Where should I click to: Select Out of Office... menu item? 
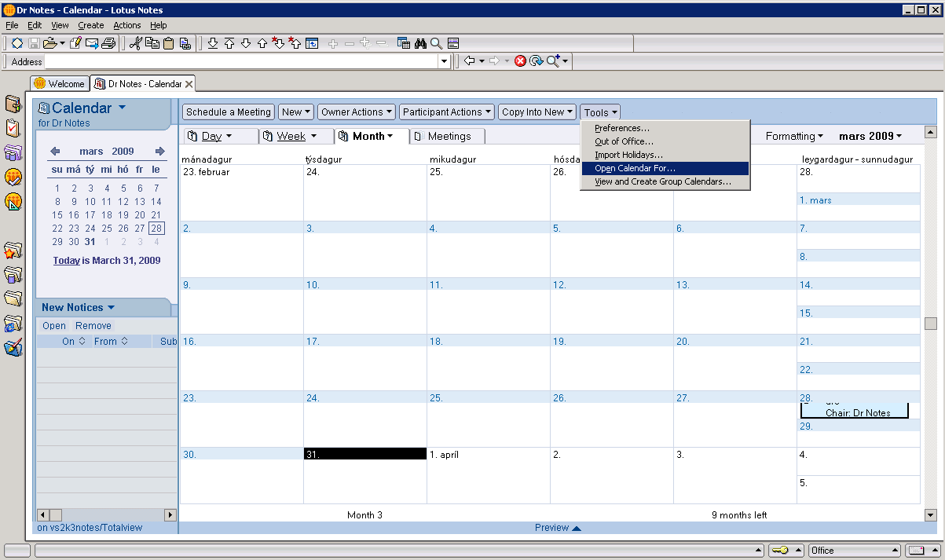pos(665,141)
